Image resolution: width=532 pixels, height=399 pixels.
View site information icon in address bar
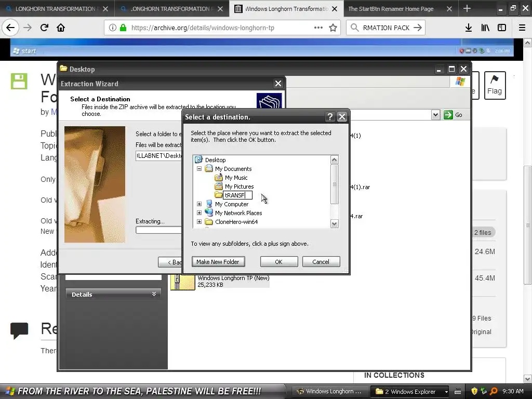113,28
